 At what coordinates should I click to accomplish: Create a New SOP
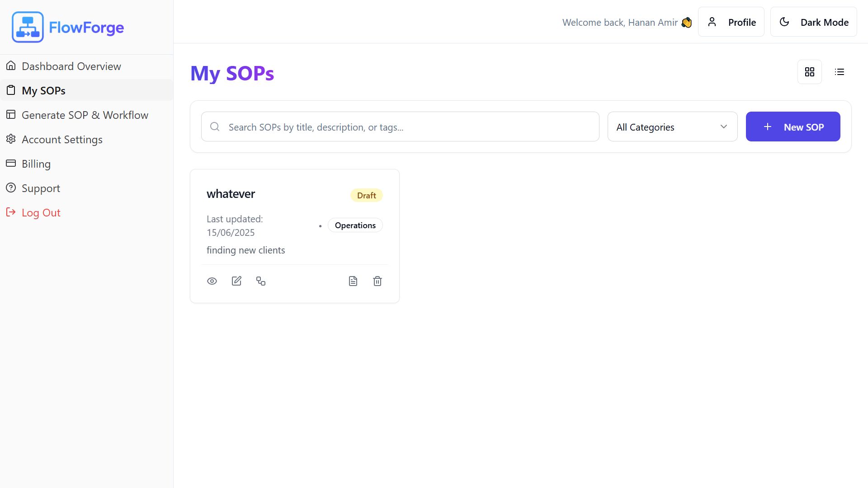tap(793, 127)
